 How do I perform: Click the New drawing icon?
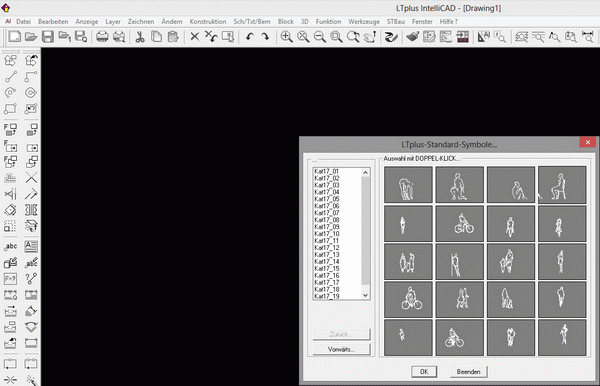(15, 37)
